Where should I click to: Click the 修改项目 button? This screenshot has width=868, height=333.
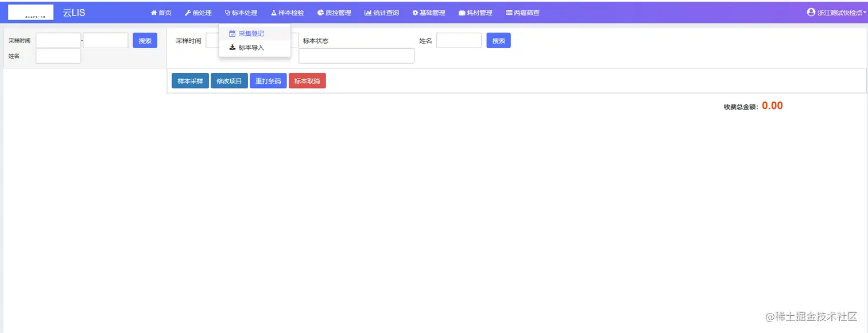(229, 80)
